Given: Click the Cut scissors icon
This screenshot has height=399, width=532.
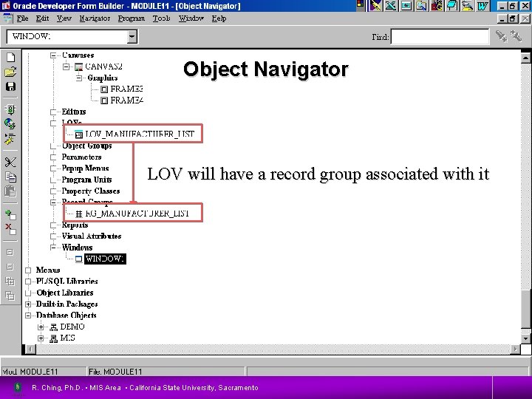Looking at the screenshot, I should pyautogui.click(x=10, y=162).
